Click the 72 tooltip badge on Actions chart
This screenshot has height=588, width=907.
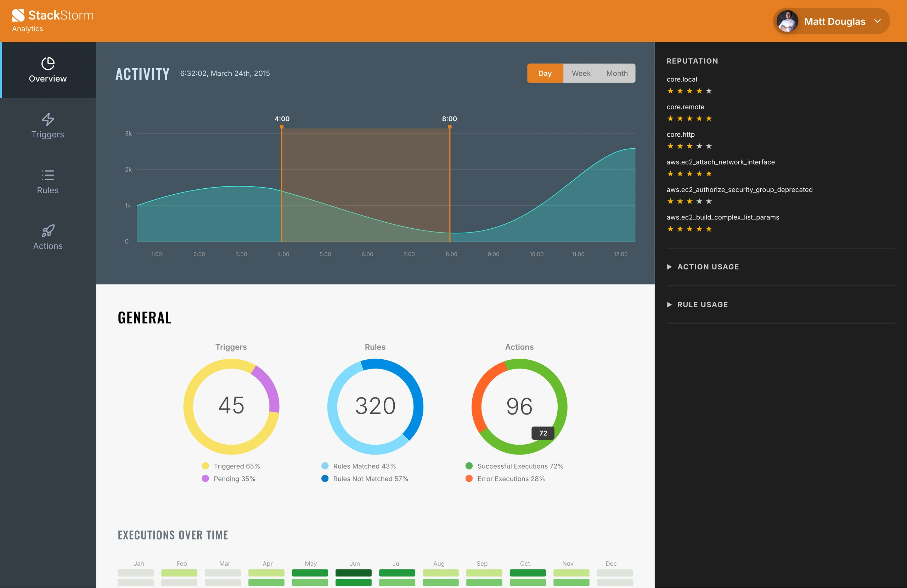tap(543, 433)
